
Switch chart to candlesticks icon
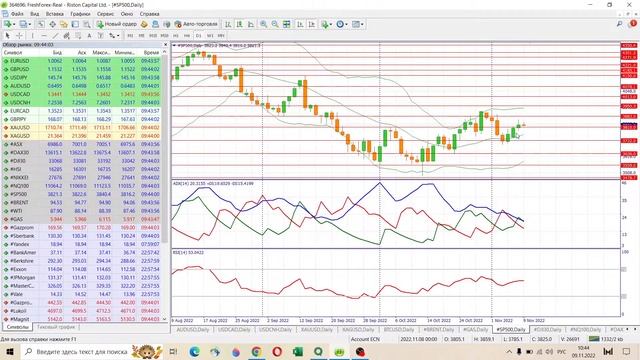(x=239, y=24)
